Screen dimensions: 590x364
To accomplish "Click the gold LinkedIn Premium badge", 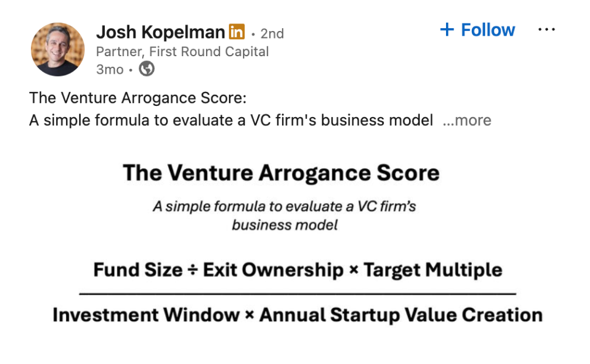I will (x=236, y=32).
